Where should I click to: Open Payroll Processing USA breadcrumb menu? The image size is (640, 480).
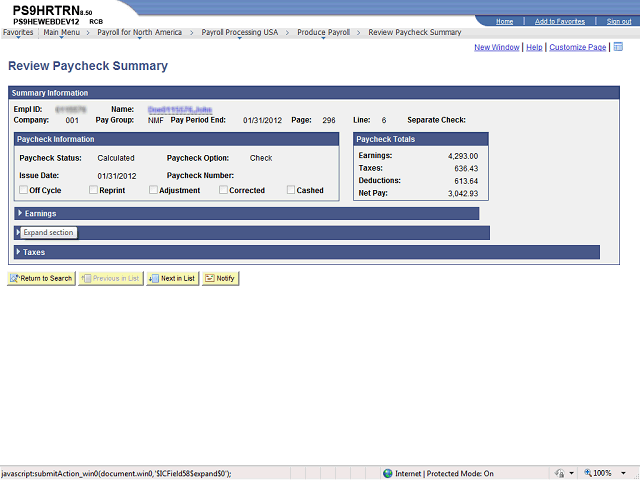240,32
